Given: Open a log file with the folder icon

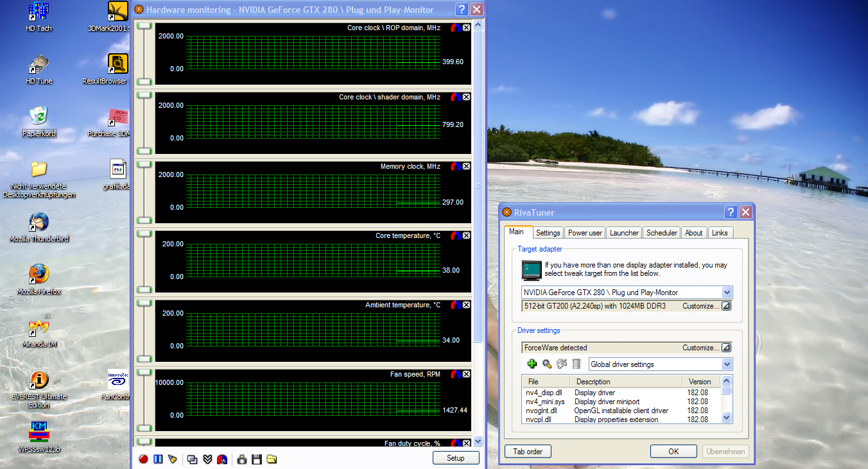Looking at the screenshot, I should [x=272, y=459].
